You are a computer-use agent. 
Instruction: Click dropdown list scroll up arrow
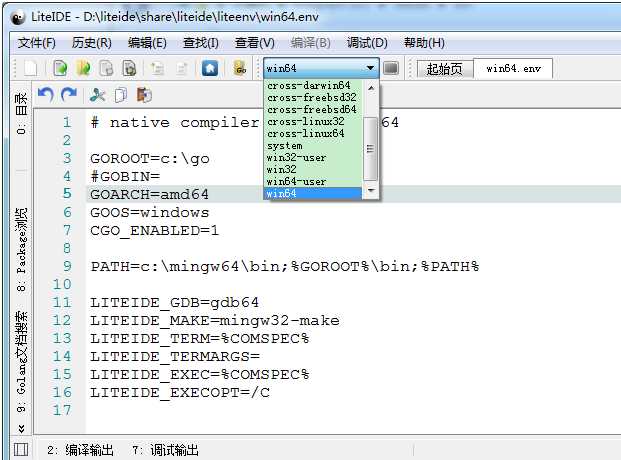pyautogui.click(x=371, y=88)
